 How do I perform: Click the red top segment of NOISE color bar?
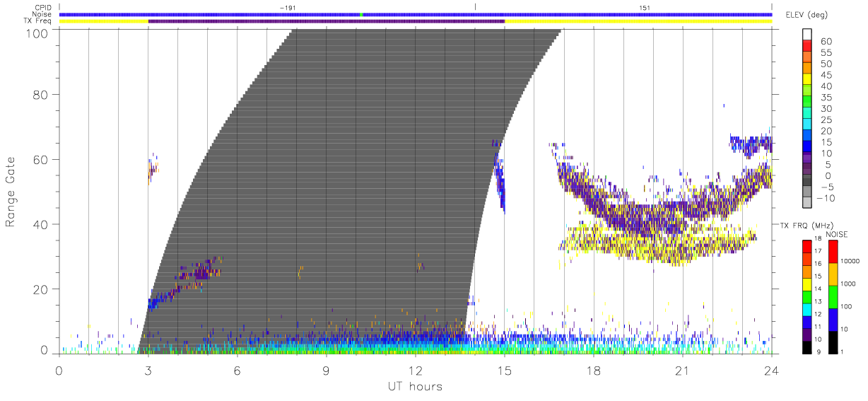(833, 251)
